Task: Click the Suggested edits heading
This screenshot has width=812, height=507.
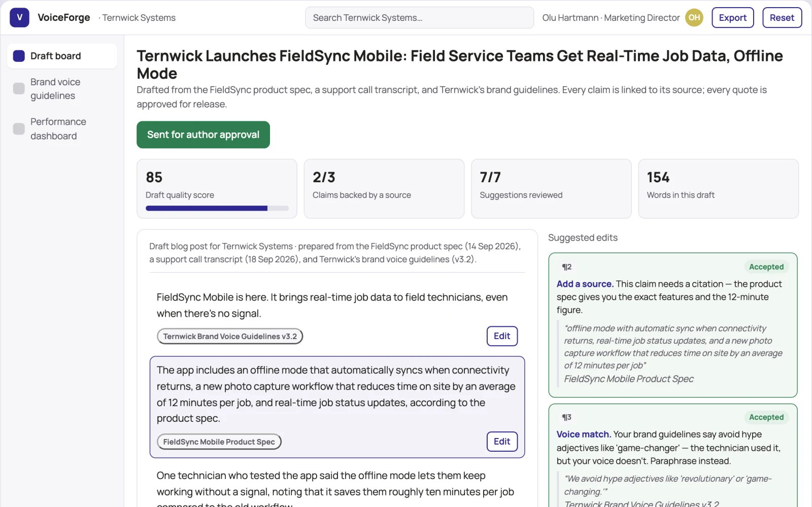Action: pos(583,238)
